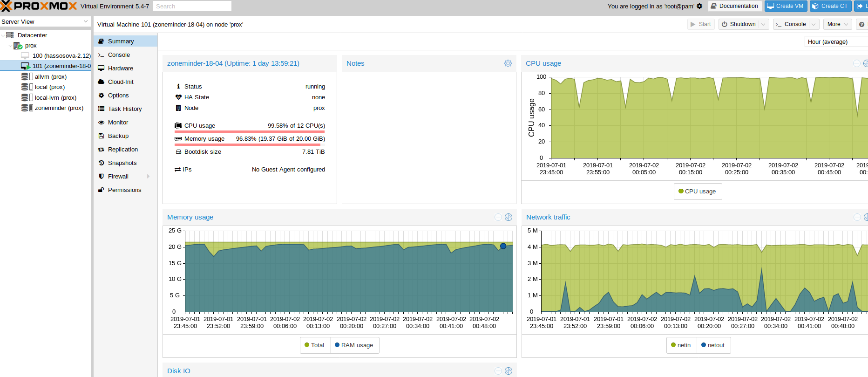Click the Replication icon
Viewport: 868px width, 377px height.
tap(101, 149)
